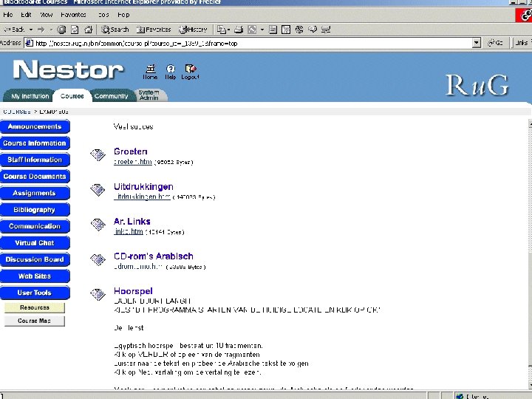Open the Web Sites sidebar button
Viewport: 532px width, 399px height.
(x=35, y=276)
